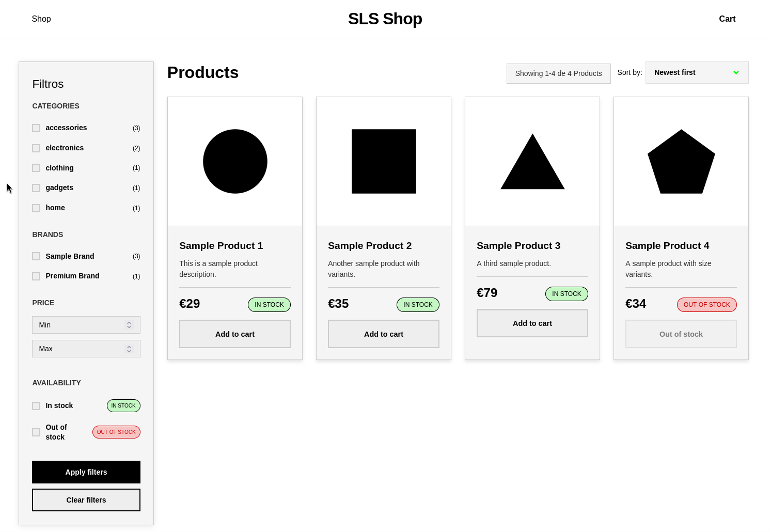Screen dimensions: 771x532
Task: Click the OUT OF STOCK badge on Sample Product 4
Action: click(707, 305)
